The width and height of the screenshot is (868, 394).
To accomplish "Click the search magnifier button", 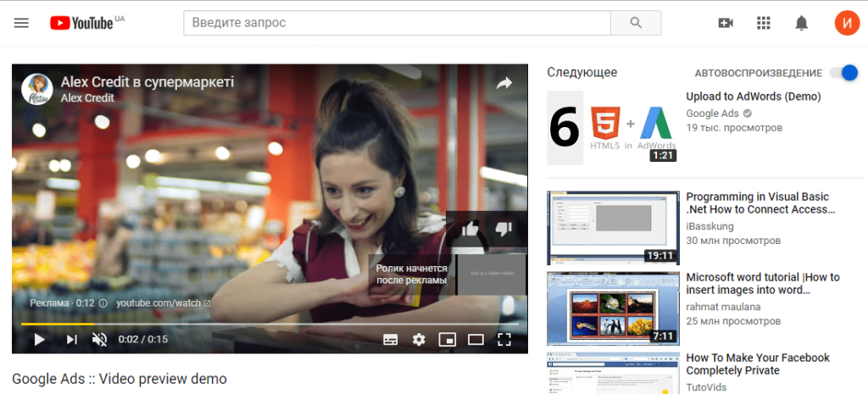I will (636, 23).
